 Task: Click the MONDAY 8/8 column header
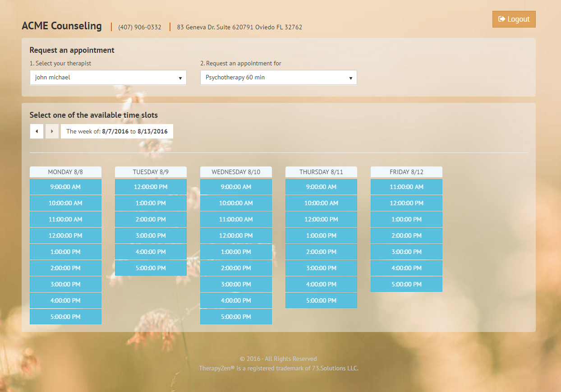(65, 172)
